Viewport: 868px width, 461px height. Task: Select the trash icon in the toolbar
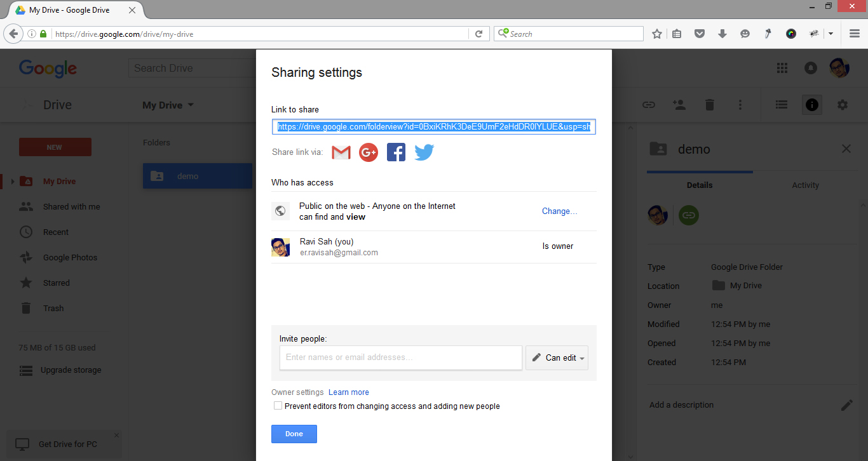coord(709,104)
